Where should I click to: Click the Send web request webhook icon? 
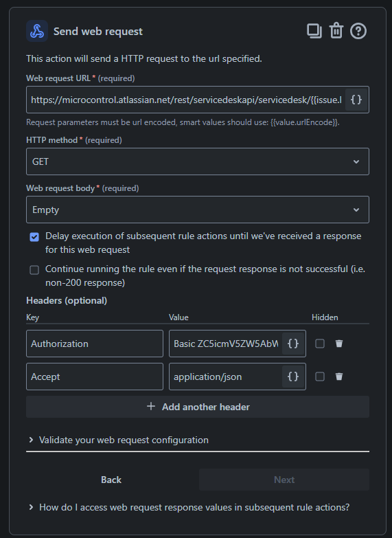[x=37, y=31]
